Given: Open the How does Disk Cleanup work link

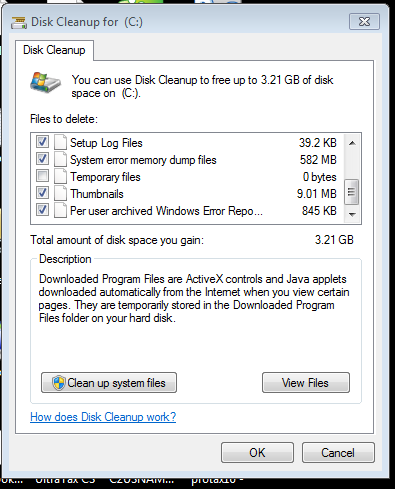Looking at the screenshot, I should click(x=103, y=417).
